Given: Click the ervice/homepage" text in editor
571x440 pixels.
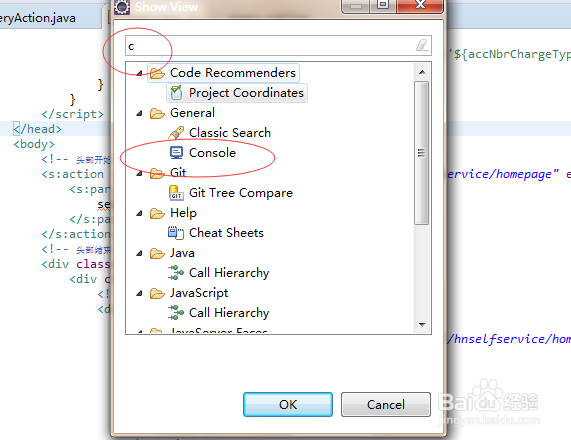Looking at the screenshot, I should coord(503,174).
